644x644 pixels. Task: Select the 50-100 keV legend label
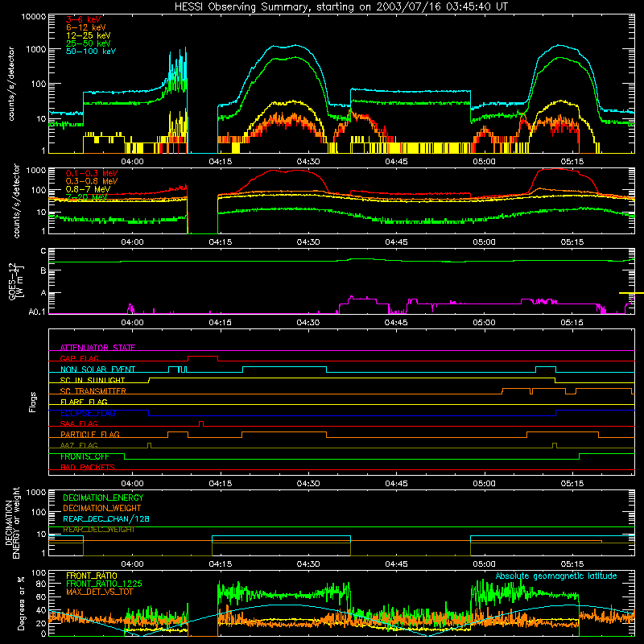(x=91, y=51)
